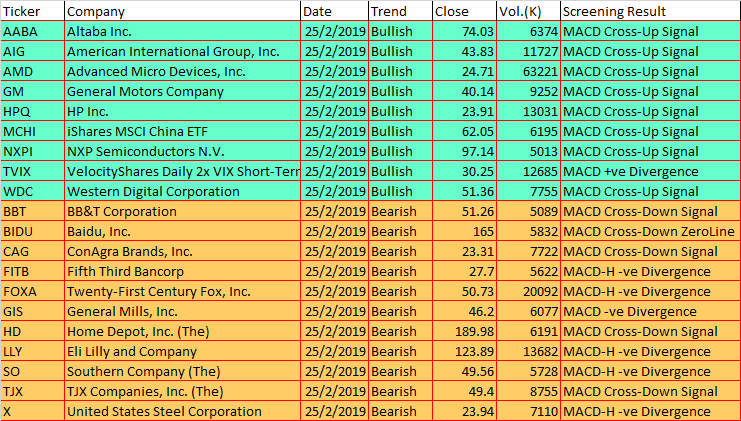Select the Ticker column header
Screen dimensions: 741x421
point(33,11)
